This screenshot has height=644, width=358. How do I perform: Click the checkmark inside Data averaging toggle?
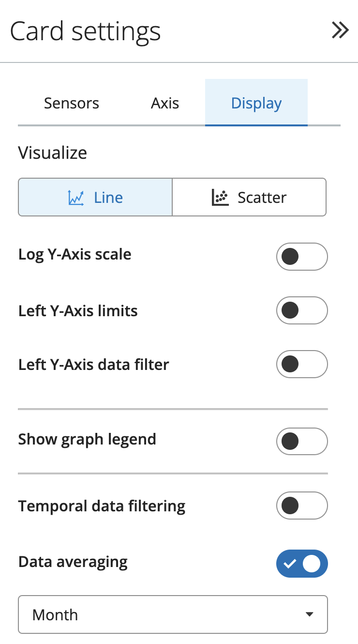point(291,564)
